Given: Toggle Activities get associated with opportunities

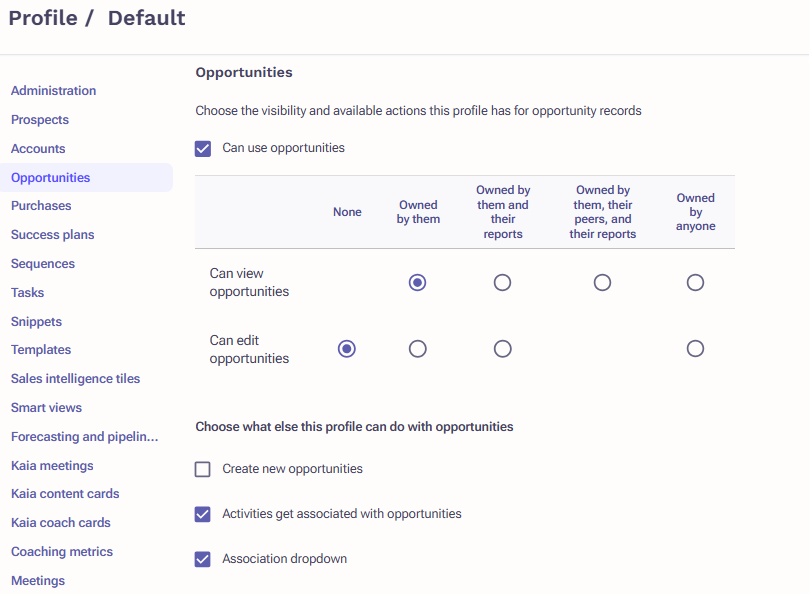Looking at the screenshot, I should click(x=203, y=514).
